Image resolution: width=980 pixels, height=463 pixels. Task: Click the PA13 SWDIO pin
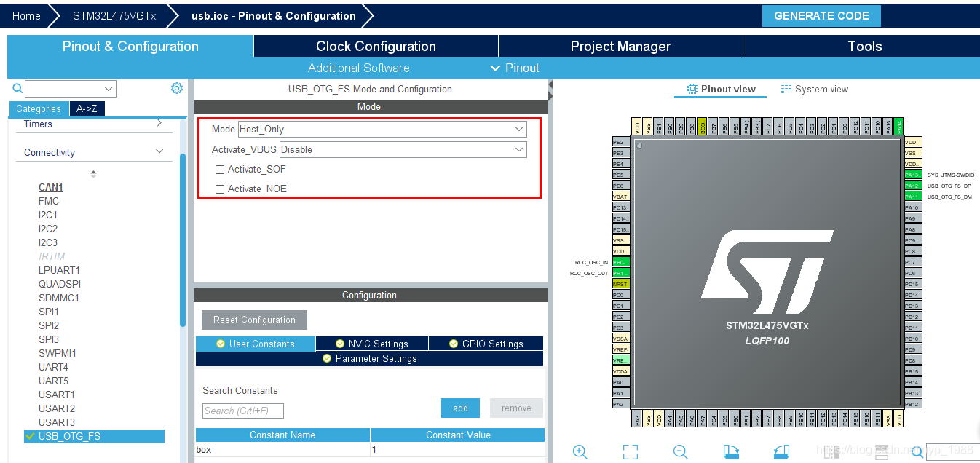pyautogui.click(x=913, y=175)
